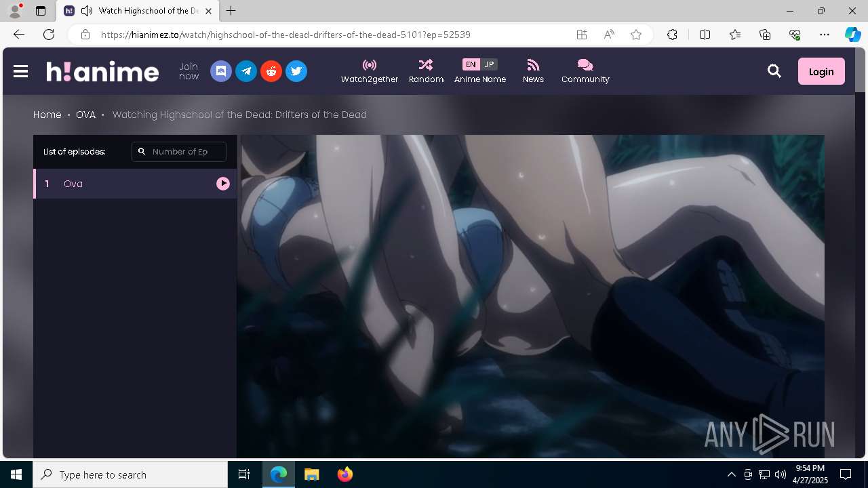Click the address bar URL

285,35
